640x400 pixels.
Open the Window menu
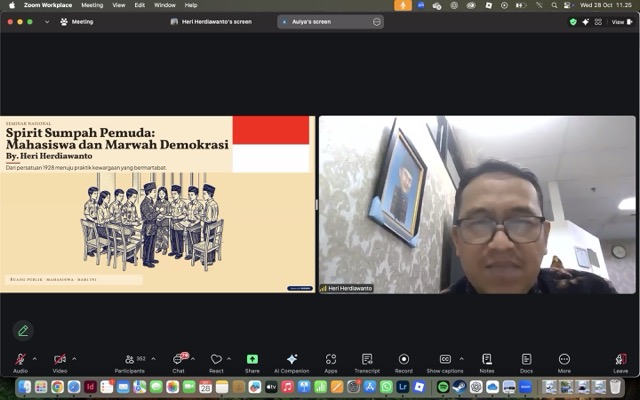165,5
